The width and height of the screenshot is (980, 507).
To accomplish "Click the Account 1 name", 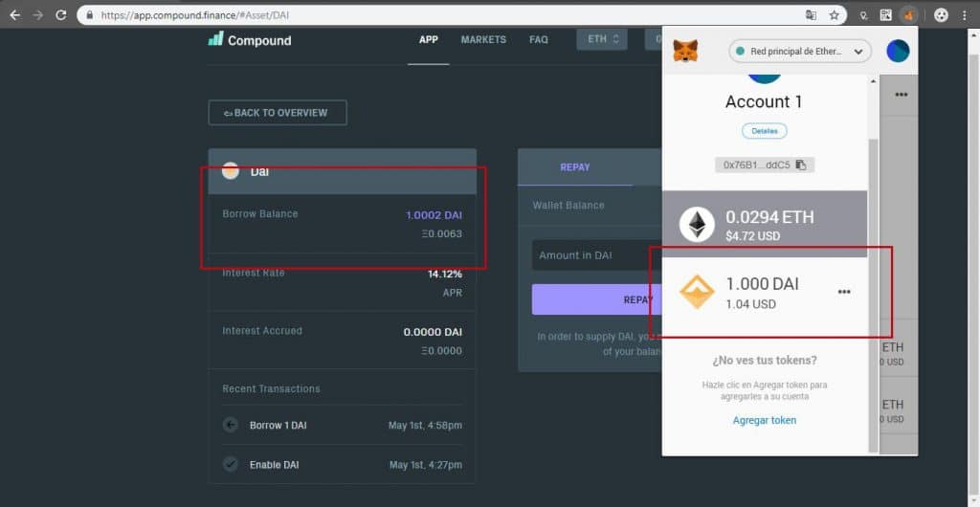I will point(764,101).
